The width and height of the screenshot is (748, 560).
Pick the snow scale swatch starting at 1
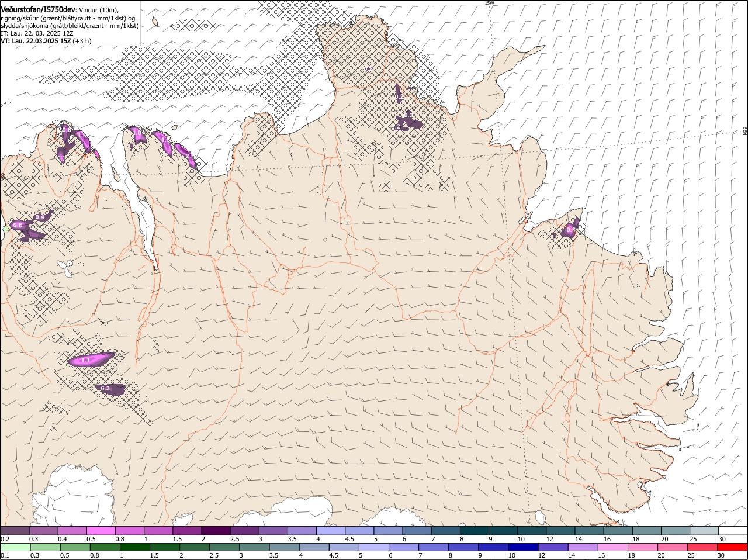[158, 531]
